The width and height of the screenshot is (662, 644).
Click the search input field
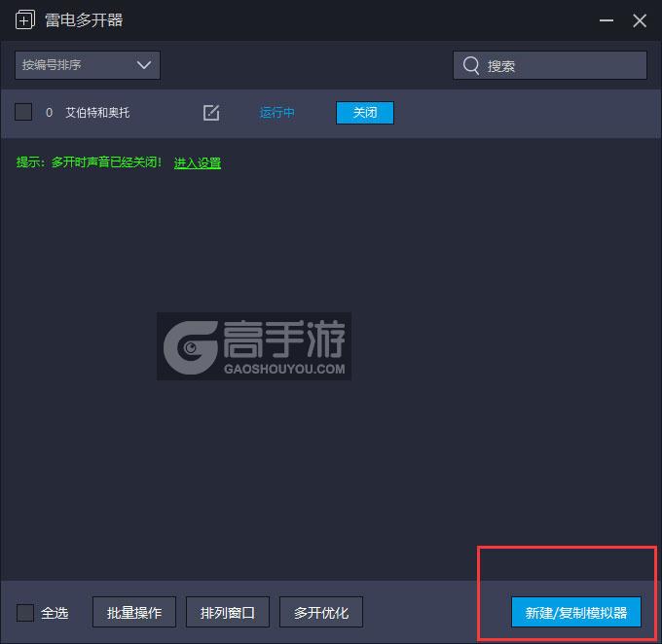(x=550, y=65)
